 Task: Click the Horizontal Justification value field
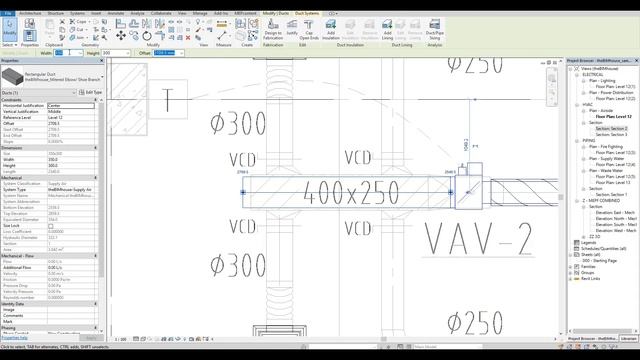pyautogui.click(x=71, y=106)
